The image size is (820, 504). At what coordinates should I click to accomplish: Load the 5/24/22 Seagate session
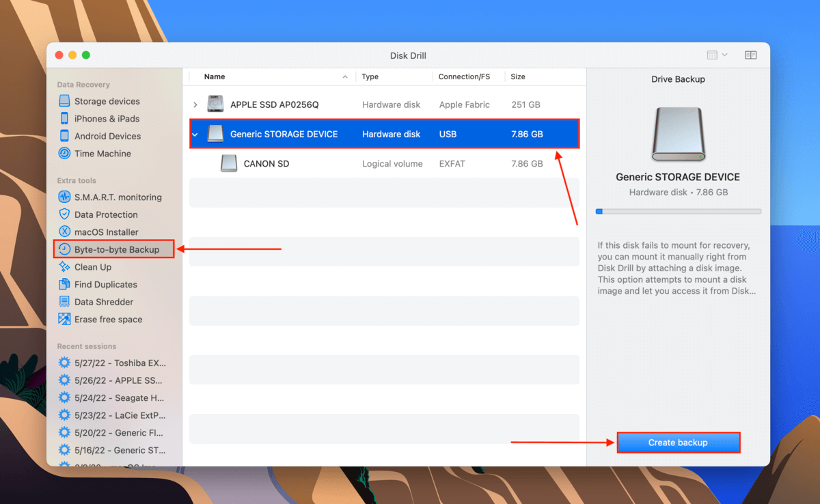(x=113, y=398)
